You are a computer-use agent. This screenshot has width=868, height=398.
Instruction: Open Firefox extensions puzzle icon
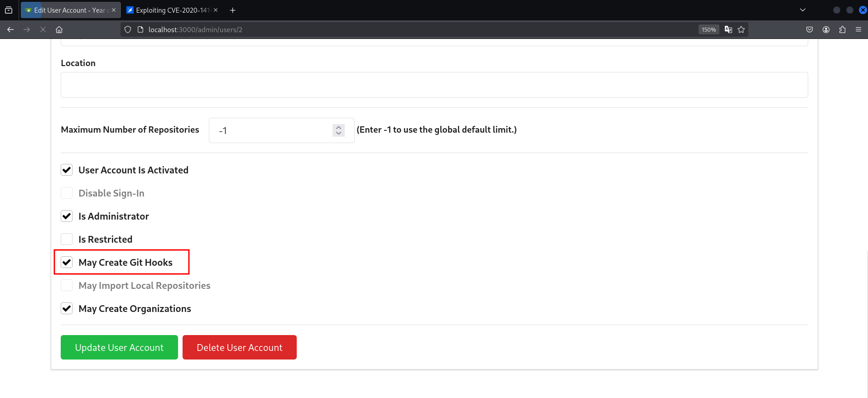(842, 29)
